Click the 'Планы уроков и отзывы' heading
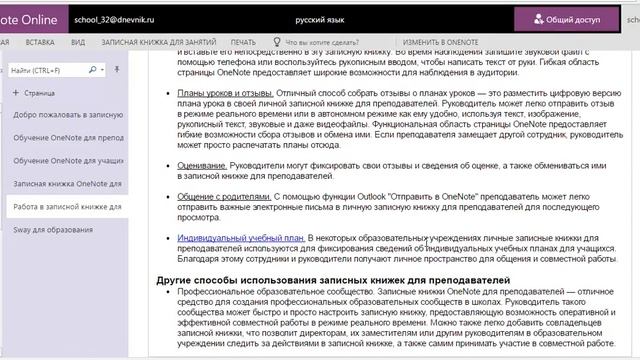640x360 pixels. 225,93
